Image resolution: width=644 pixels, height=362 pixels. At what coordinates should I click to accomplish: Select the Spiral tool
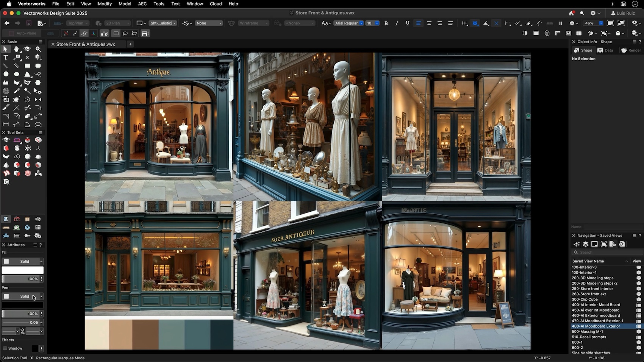pos(6,91)
